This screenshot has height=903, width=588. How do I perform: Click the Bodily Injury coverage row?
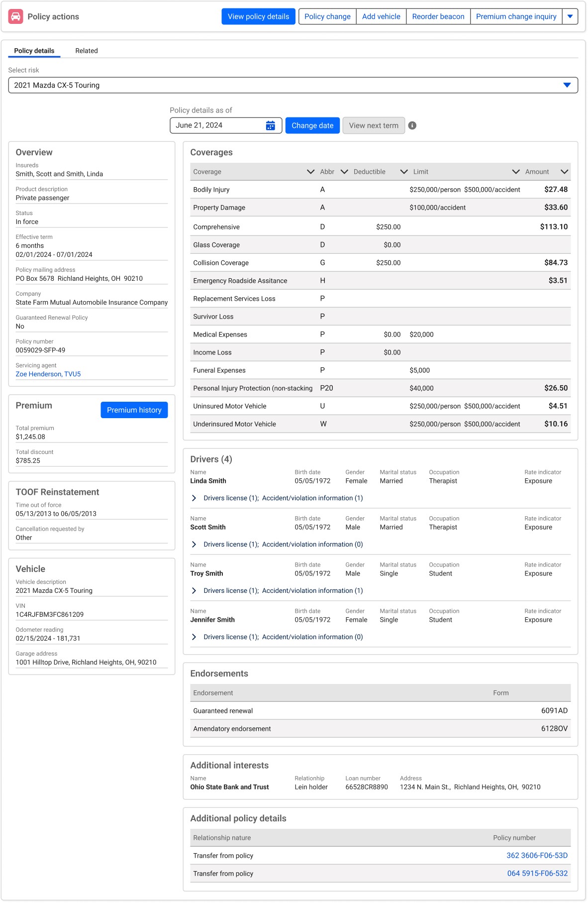click(381, 190)
